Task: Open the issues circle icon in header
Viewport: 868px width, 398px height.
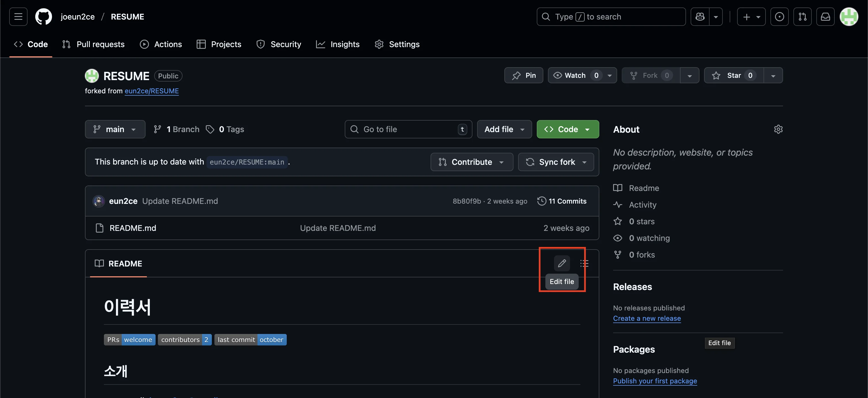Action: coord(779,17)
